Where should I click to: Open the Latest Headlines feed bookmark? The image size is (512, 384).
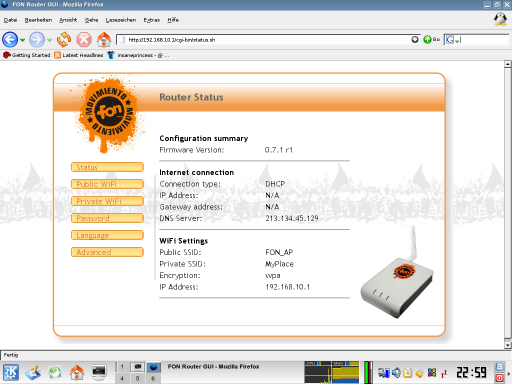click(79, 55)
